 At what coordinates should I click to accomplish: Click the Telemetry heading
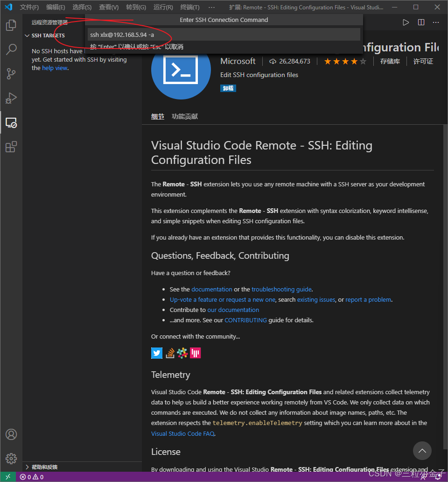[x=171, y=375]
